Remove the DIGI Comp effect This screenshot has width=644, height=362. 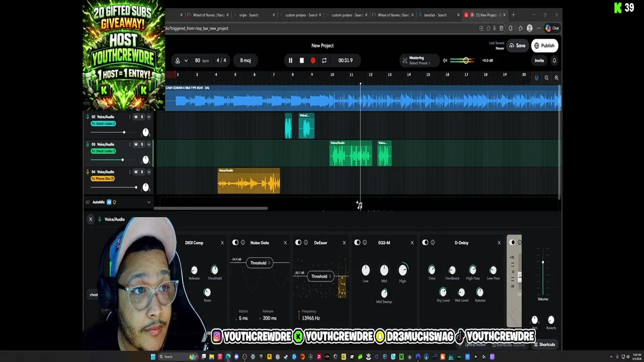click(x=222, y=243)
